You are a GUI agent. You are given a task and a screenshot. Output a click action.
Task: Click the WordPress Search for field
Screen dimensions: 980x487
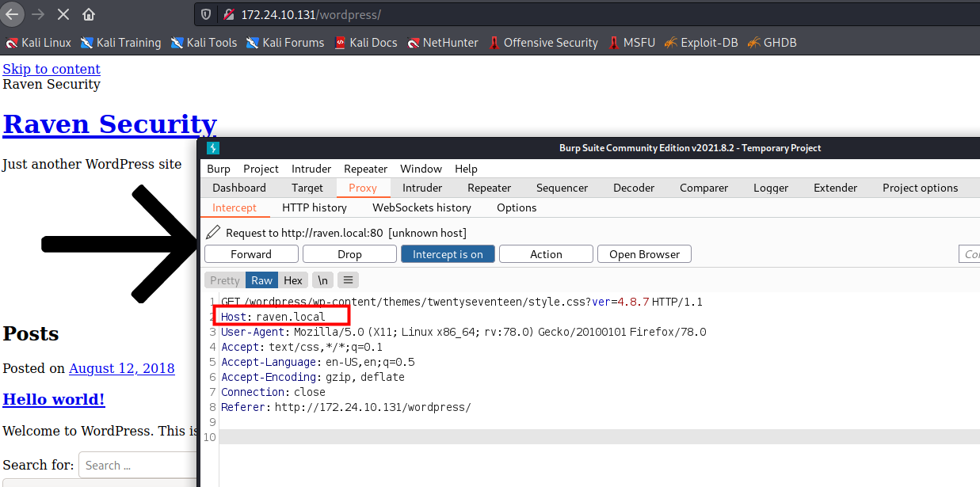point(139,465)
